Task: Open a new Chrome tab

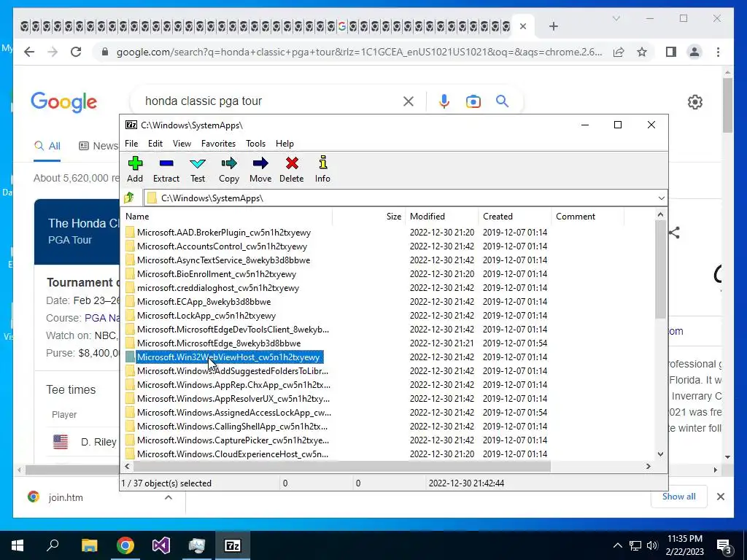Action: tap(553, 26)
